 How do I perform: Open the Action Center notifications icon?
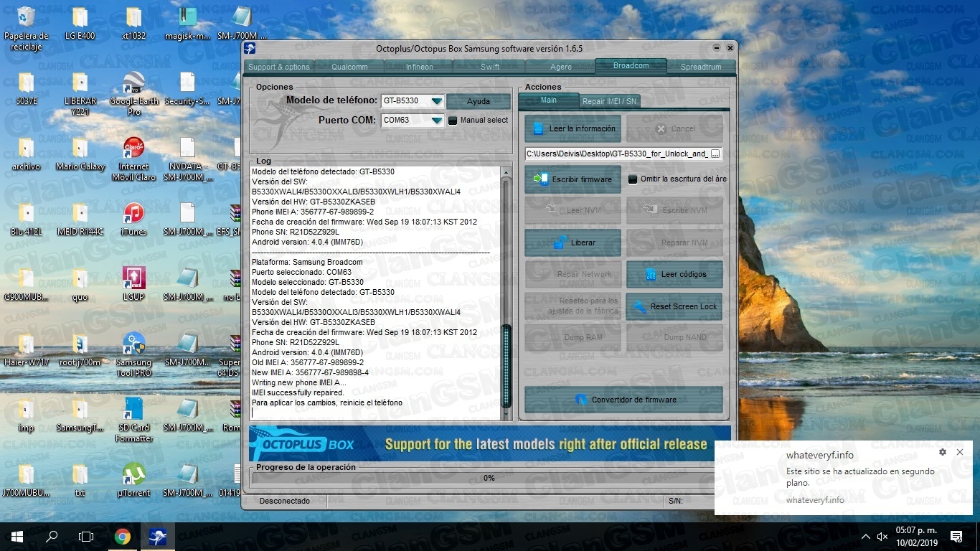956,537
